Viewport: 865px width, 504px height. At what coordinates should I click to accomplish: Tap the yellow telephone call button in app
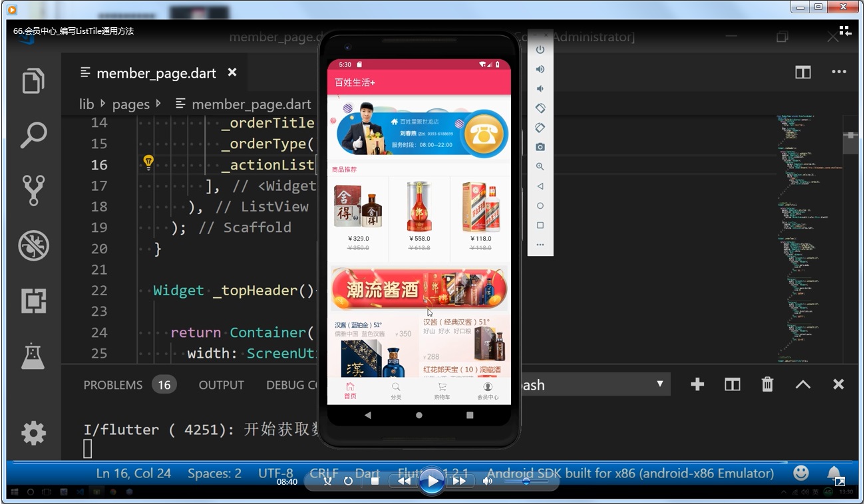[484, 134]
